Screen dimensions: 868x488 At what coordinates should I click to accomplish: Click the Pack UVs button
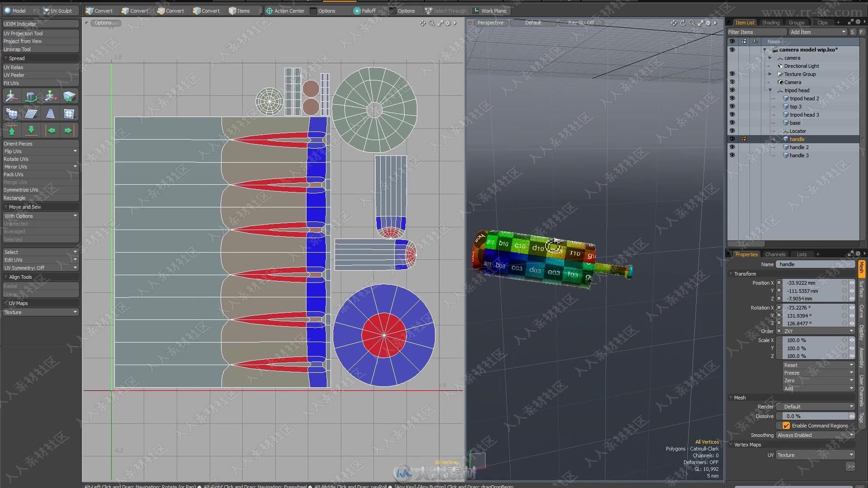point(41,174)
